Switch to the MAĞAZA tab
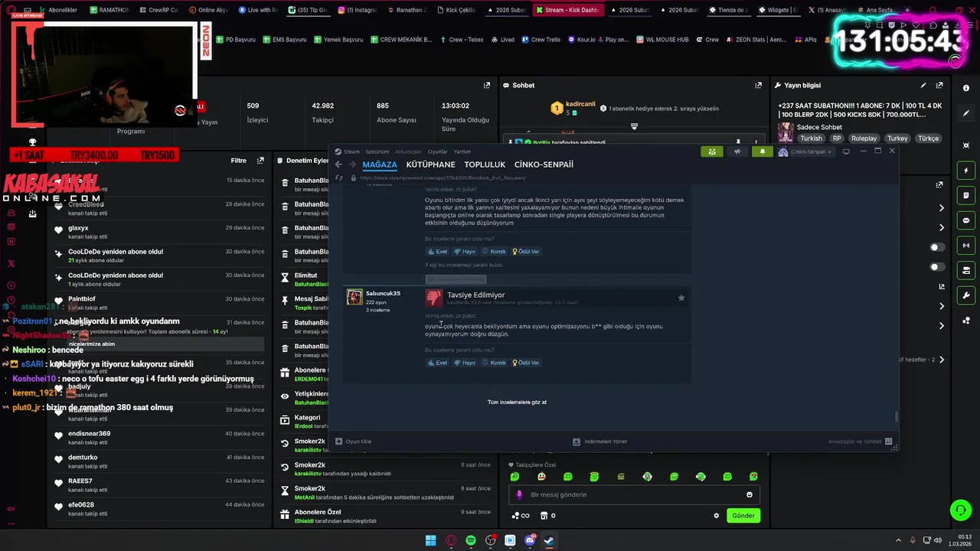Viewport: 980px width, 551px height. pyautogui.click(x=380, y=165)
